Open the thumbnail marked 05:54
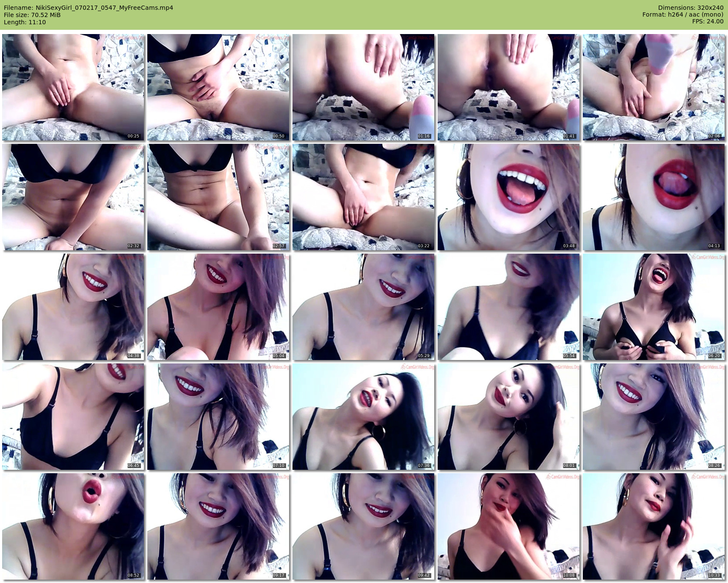This screenshot has height=583, width=728. tap(509, 307)
